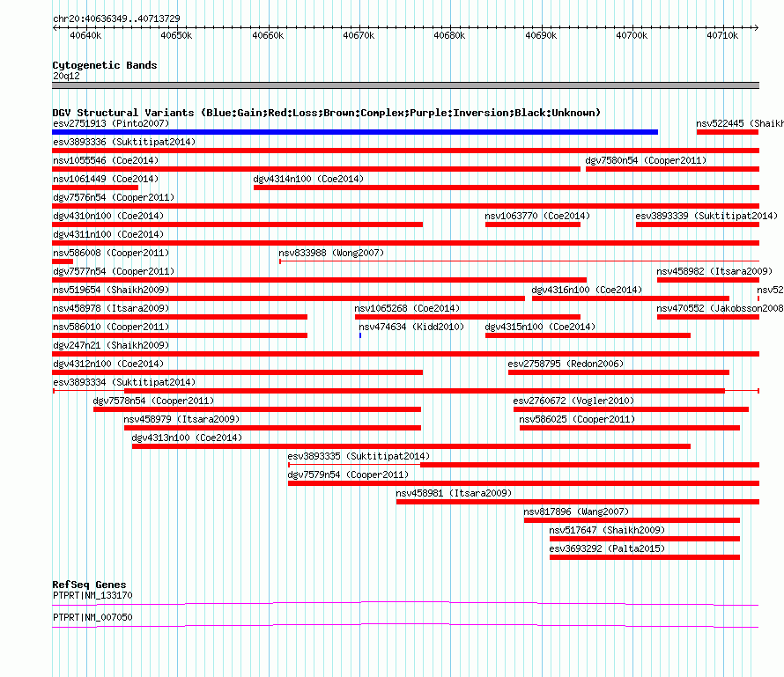This screenshot has width=784, height=677.
Task: Click the chr20:40636349..40713729 coordinates text
Action: [116, 18]
